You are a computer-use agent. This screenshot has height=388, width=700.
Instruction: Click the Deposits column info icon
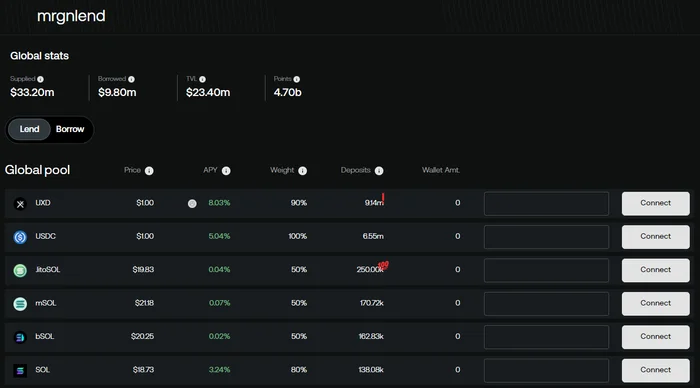coord(379,171)
